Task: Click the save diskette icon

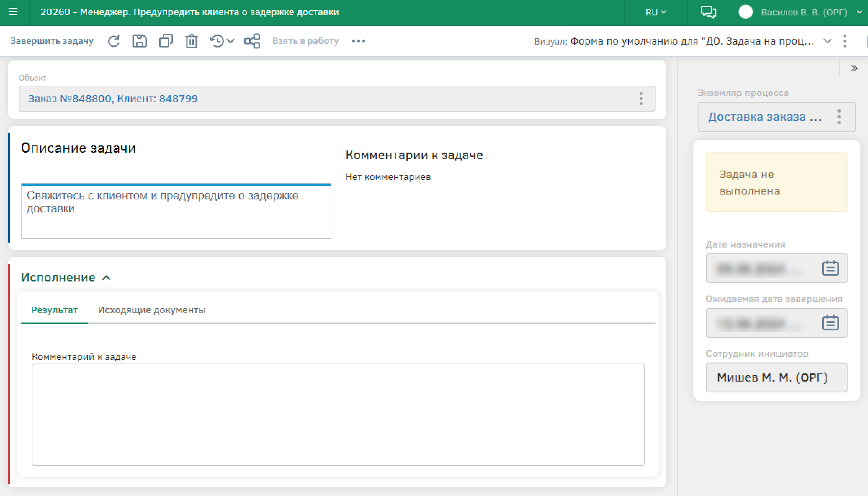Action: click(x=139, y=41)
